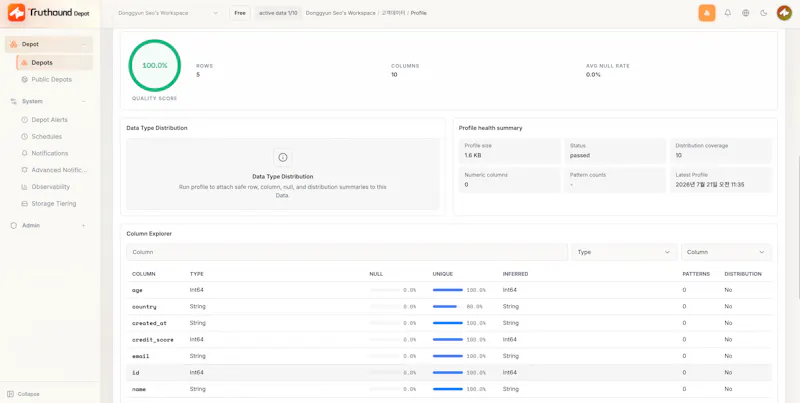Image resolution: width=800 pixels, height=403 pixels.
Task: Click the PATTERNS column header
Action: (x=696, y=274)
